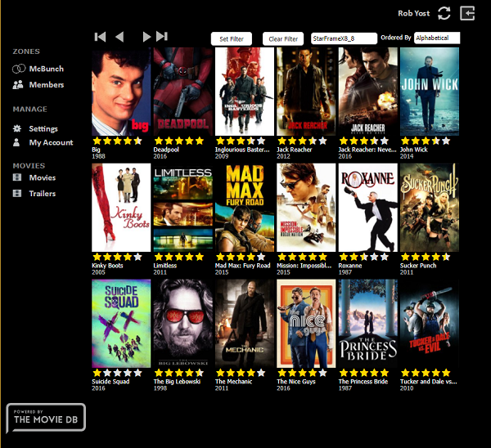Open My Account page

point(51,142)
